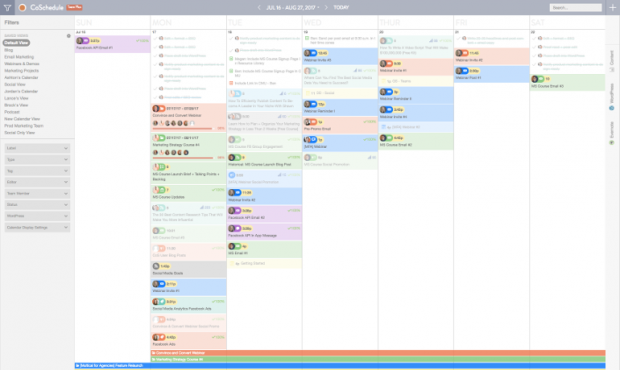Go to previous date range arrow
Image resolution: width=620 pixels, height=370 pixels.
click(x=259, y=8)
